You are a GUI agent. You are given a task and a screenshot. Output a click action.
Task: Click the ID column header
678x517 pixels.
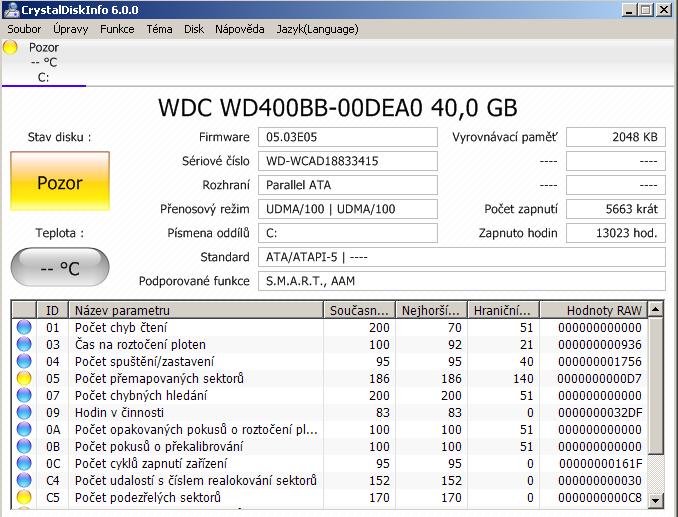point(52,310)
